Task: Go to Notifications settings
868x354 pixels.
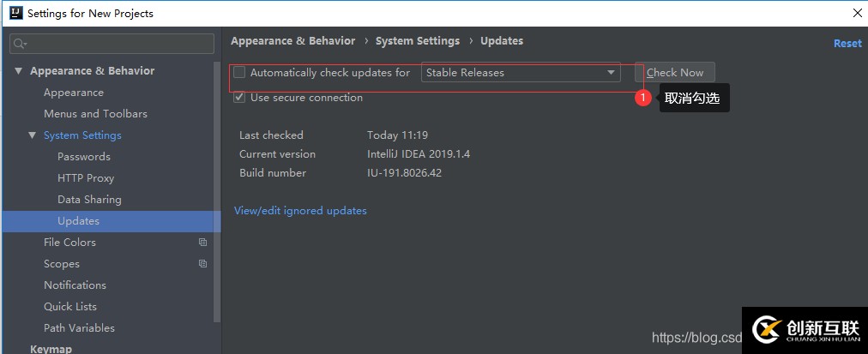Action: (x=75, y=285)
